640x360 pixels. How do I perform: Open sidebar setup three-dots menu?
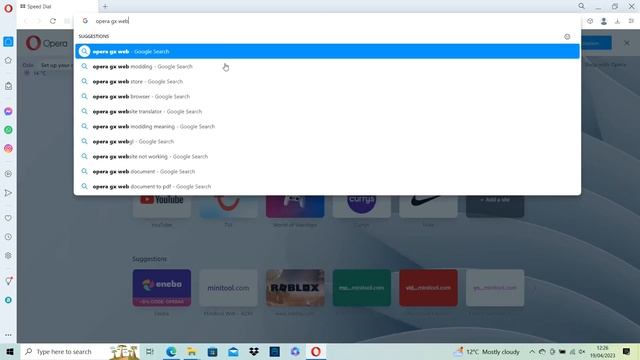pyautogui.click(x=8, y=335)
